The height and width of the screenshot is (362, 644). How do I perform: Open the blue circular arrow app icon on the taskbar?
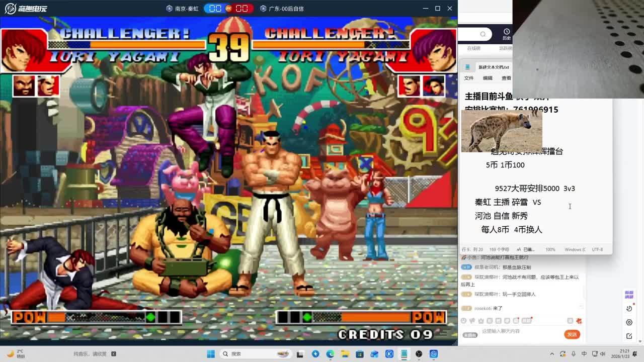click(x=315, y=354)
